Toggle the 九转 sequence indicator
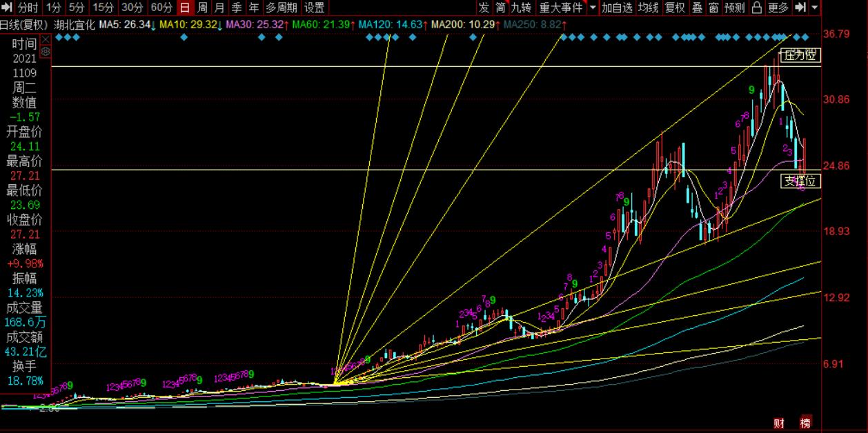This screenshot has width=868, height=433. [521, 8]
